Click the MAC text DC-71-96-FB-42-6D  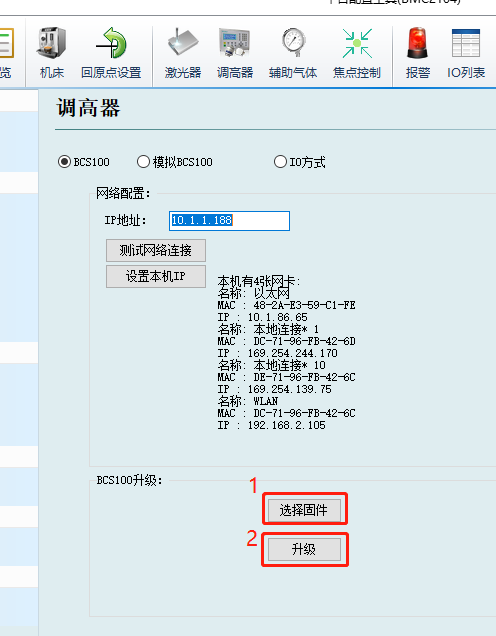(x=304, y=341)
